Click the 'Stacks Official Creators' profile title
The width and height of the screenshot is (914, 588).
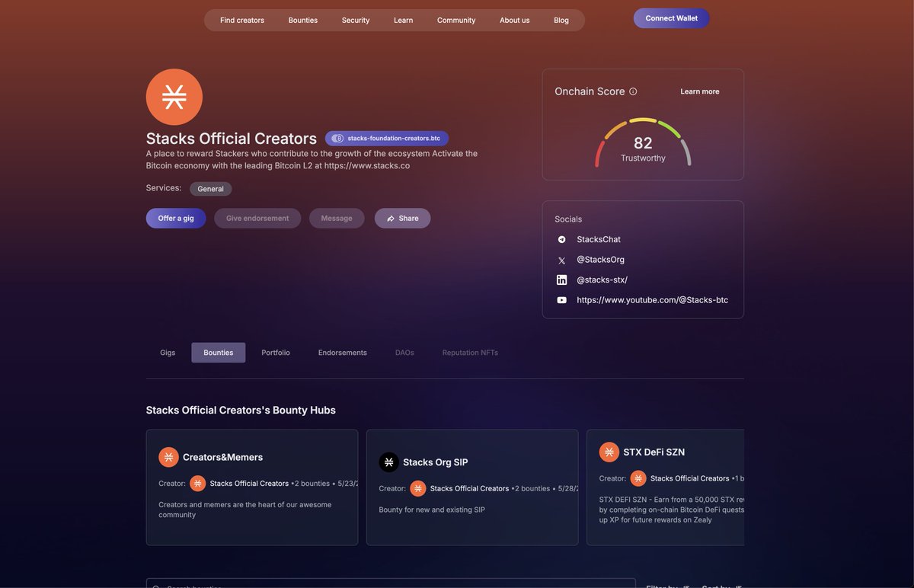click(232, 139)
